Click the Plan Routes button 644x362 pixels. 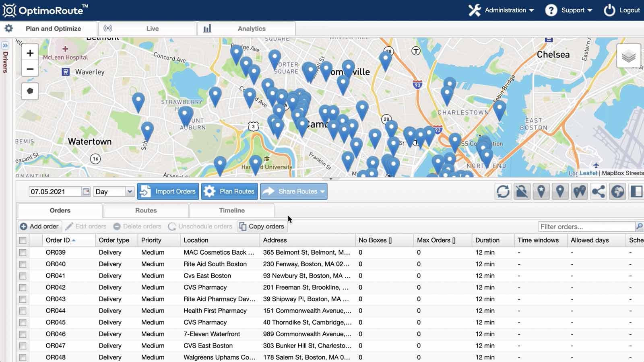229,191
